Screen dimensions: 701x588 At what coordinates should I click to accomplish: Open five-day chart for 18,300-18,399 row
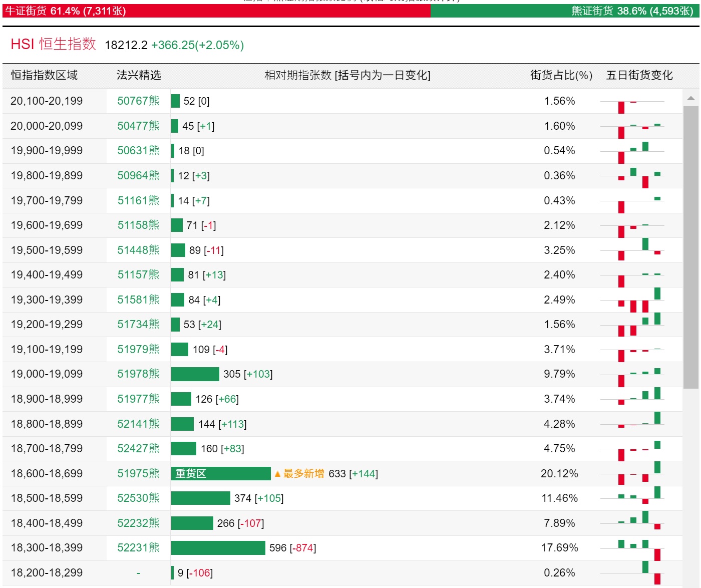point(632,550)
